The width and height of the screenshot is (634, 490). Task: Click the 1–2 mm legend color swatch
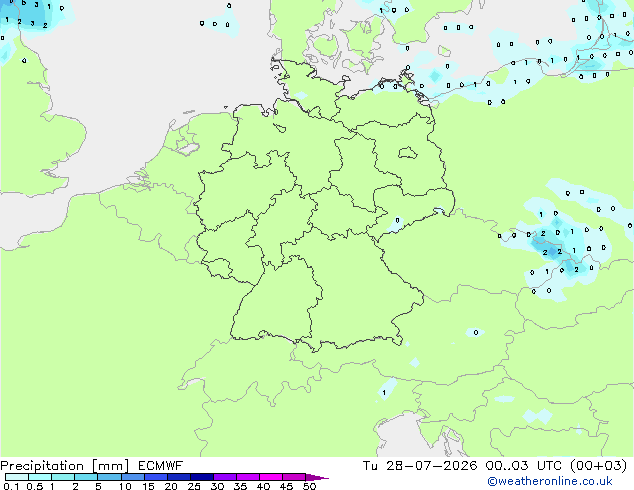(x=63, y=477)
